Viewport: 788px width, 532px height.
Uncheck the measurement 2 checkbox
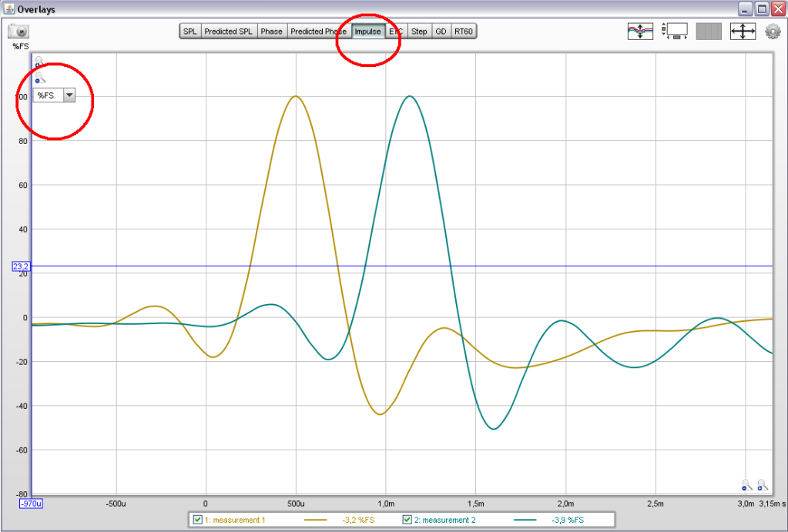(x=408, y=520)
